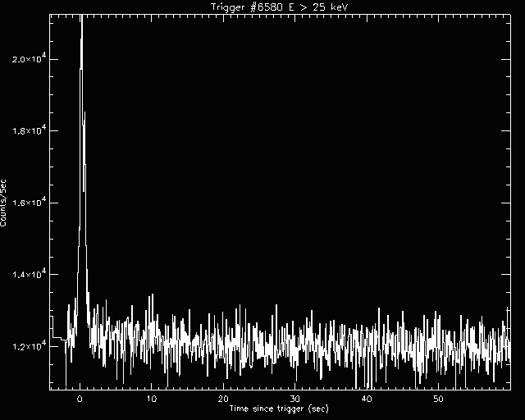
Task: Click the plot title "Trigger #6580 E > 25 keV"
Action: tap(279, 7)
